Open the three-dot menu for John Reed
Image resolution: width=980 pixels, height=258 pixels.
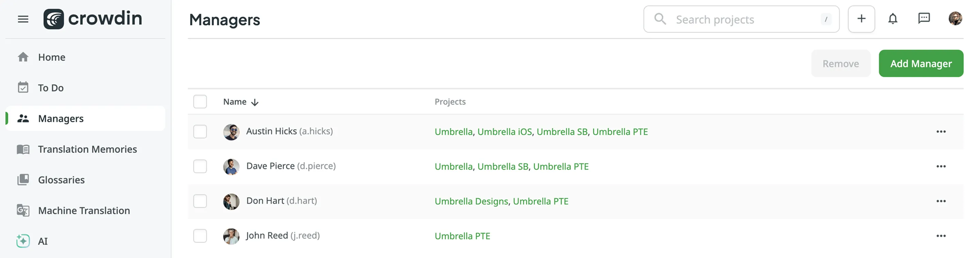(x=941, y=236)
